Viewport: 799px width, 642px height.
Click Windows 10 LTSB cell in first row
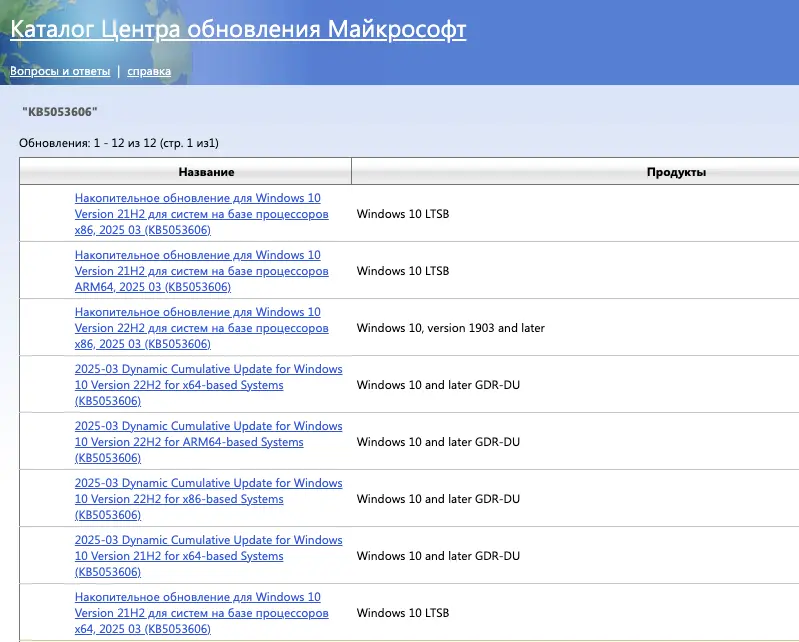(x=403, y=214)
